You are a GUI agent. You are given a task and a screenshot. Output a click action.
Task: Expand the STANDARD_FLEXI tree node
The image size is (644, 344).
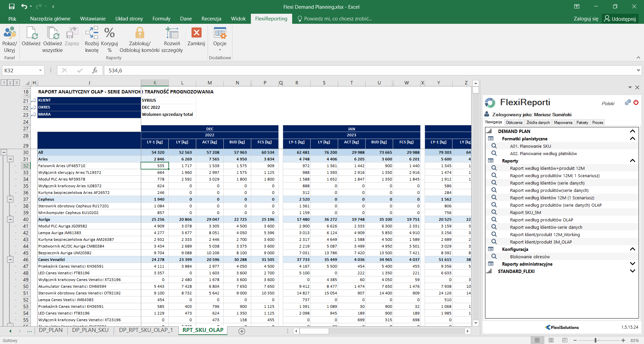632,271
